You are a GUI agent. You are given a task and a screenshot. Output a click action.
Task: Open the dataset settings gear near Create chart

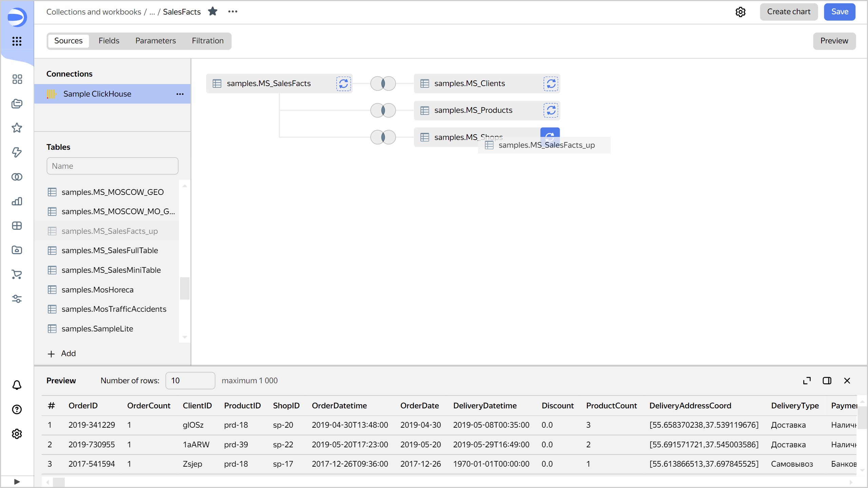(741, 12)
